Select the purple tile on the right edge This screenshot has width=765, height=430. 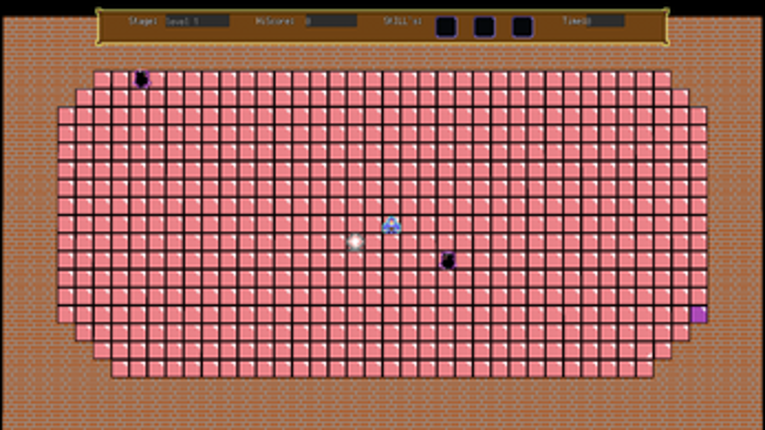(699, 315)
